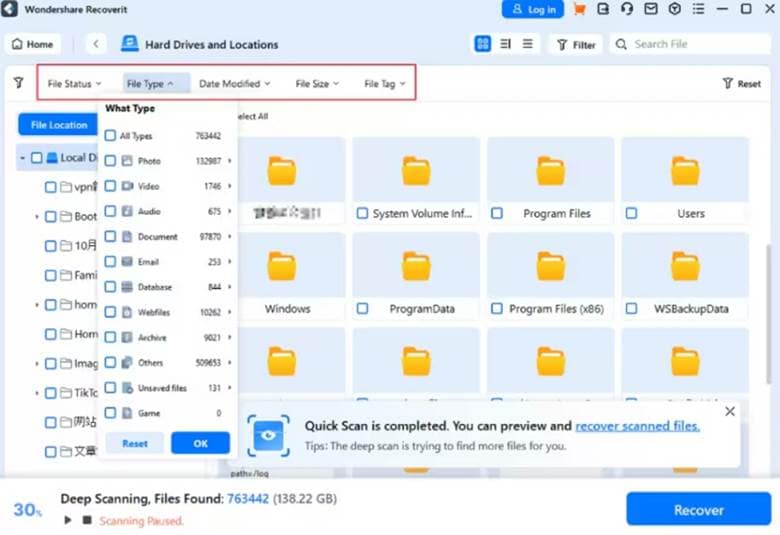
Task: Tick the Users folder checkbox
Action: [x=631, y=213]
